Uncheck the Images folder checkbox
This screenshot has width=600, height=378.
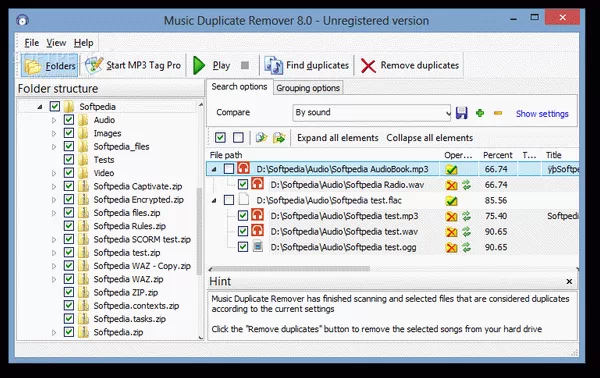[x=69, y=133]
